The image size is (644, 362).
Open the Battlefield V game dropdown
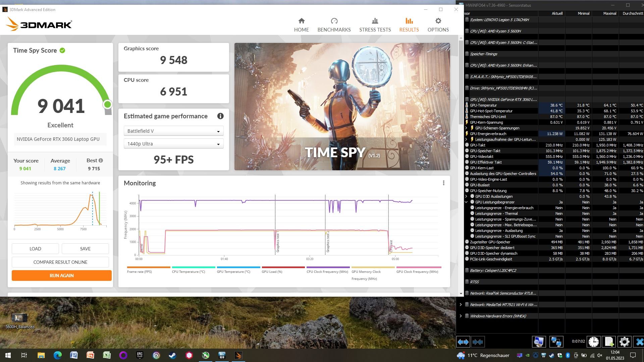pyautogui.click(x=173, y=131)
